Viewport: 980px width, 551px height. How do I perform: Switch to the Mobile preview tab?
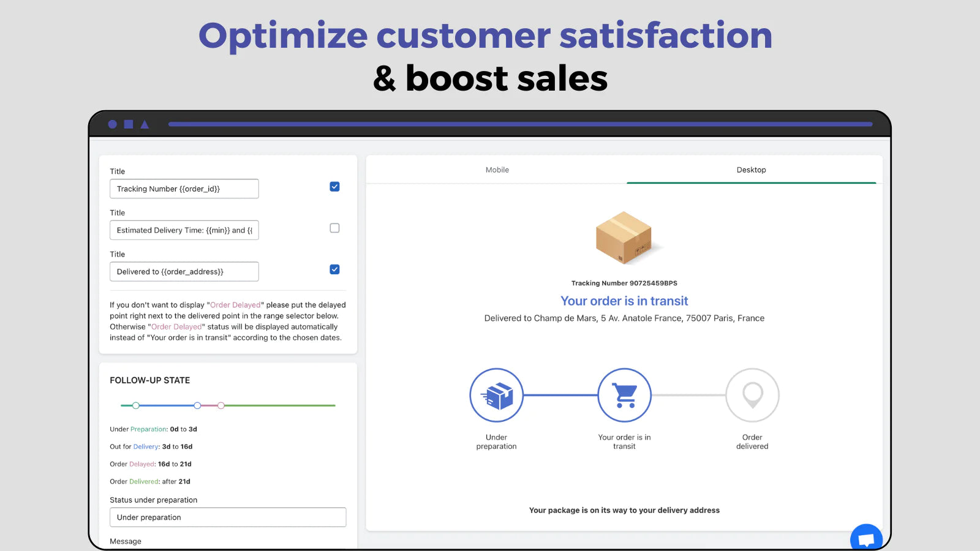(x=496, y=170)
